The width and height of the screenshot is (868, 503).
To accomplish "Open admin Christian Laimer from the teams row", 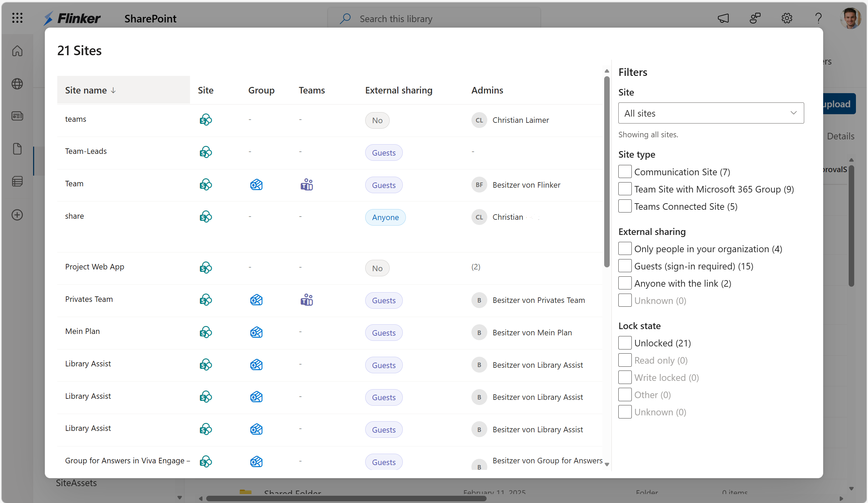I will [x=521, y=120].
